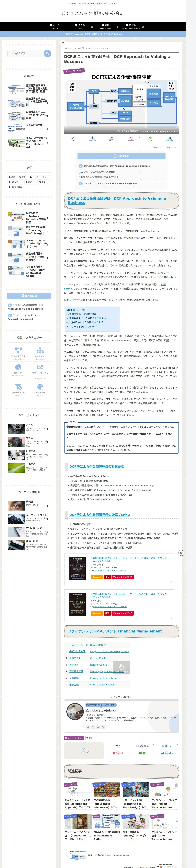Screen dimensions: 196x868
Task: Share on はてブ icon below the main diagram
Action: (112, 138)
